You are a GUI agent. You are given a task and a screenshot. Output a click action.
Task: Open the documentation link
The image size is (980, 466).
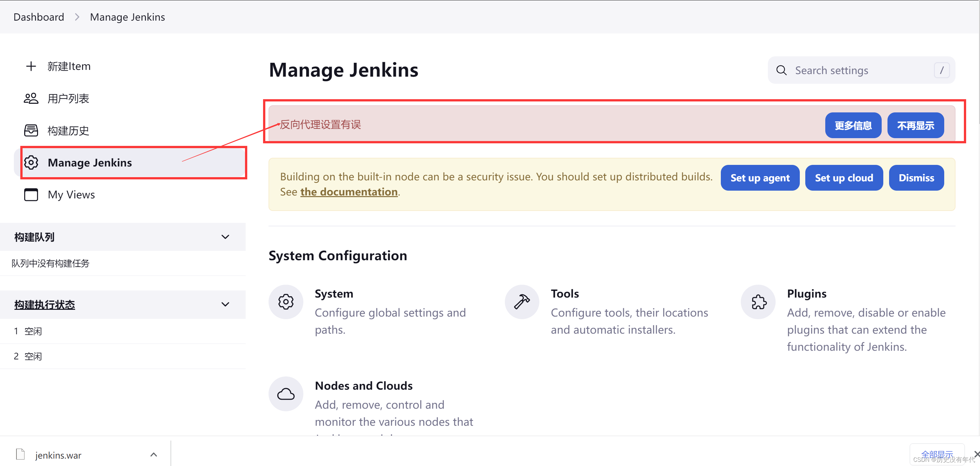pos(349,192)
